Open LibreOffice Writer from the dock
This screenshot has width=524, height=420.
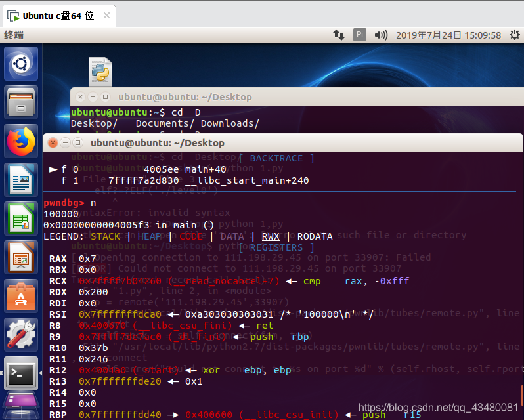[21, 180]
